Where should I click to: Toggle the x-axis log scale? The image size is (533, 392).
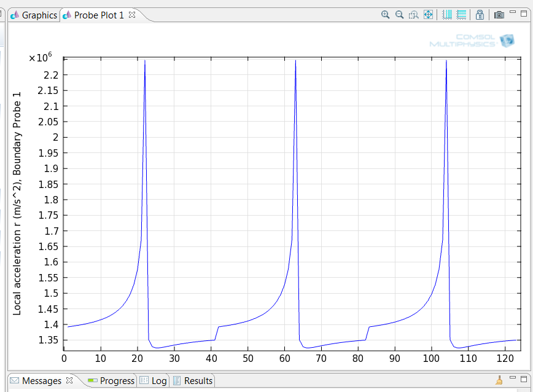[x=447, y=15]
